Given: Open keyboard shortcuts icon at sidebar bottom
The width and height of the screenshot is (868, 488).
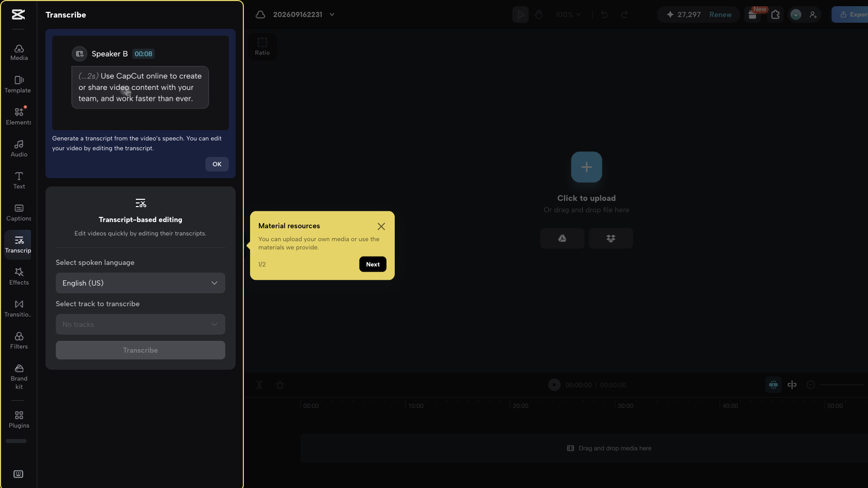Looking at the screenshot, I should 18,474.
